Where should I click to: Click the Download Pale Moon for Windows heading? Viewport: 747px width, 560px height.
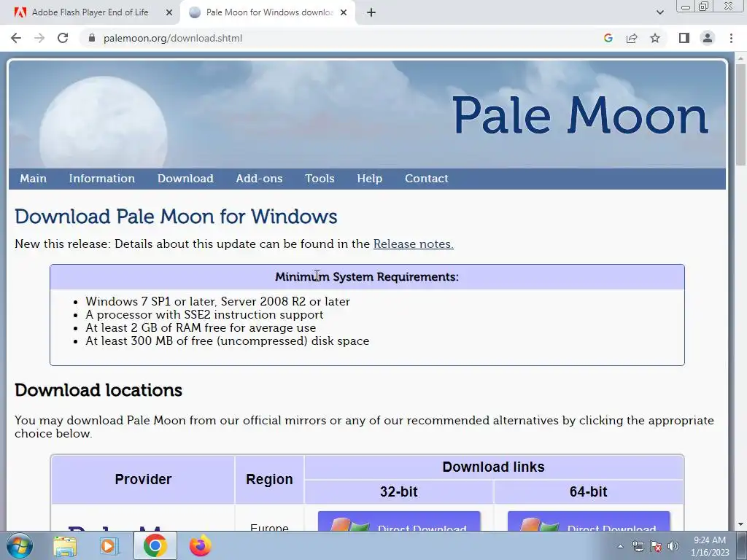pos(176,217)
